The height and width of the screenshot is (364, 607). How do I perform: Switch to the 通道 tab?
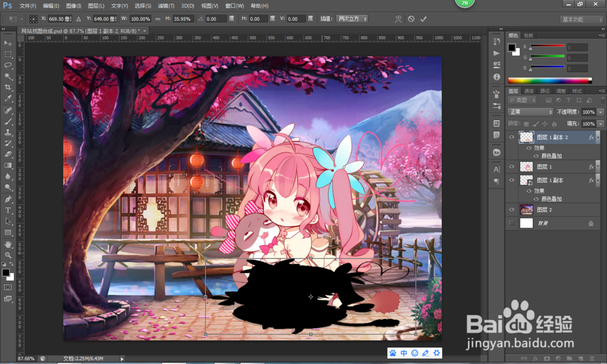529,91
